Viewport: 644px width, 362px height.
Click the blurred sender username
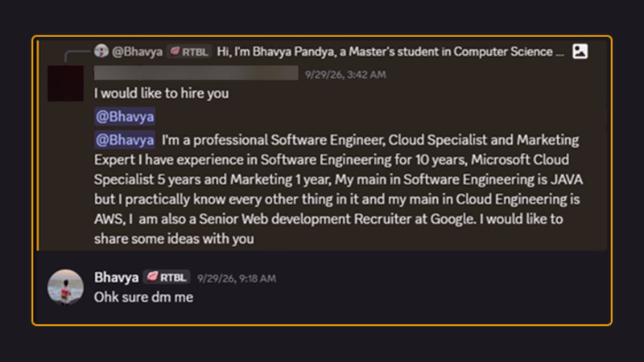[196, 73]
